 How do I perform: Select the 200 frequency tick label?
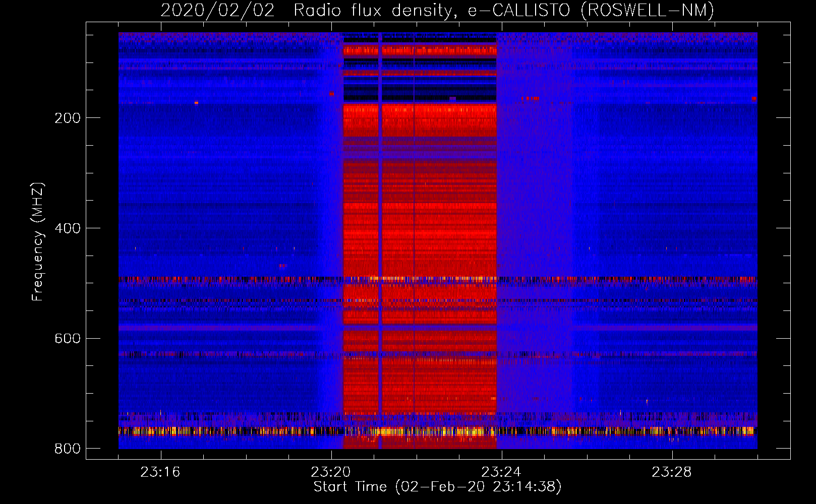68,118
